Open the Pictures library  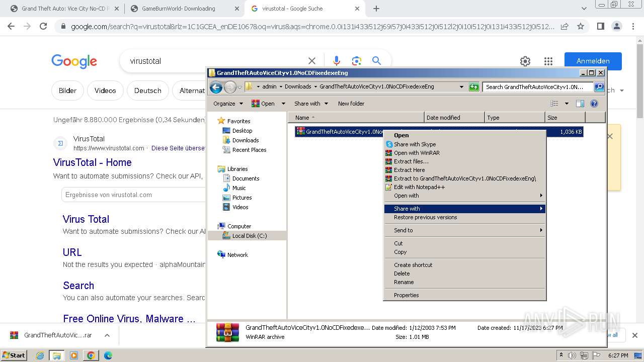click(242, 198)
